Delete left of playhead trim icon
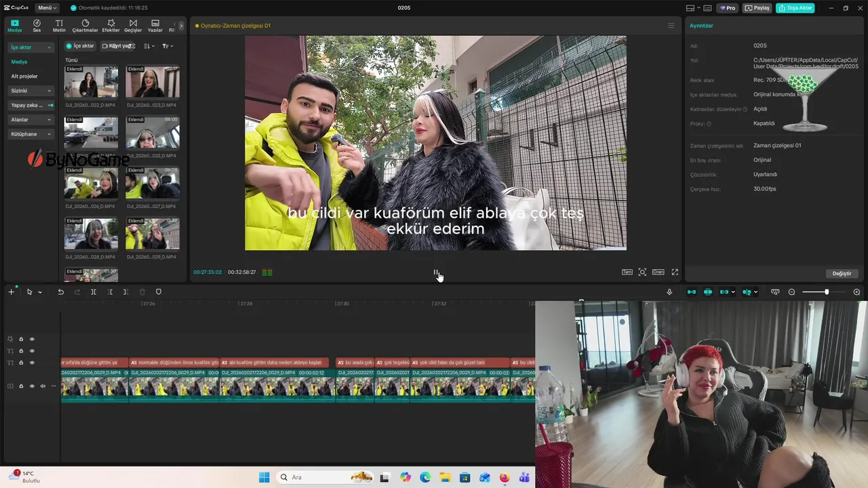Image resolution: width=868 pixels, height=488 pixels. pos(110,291)
